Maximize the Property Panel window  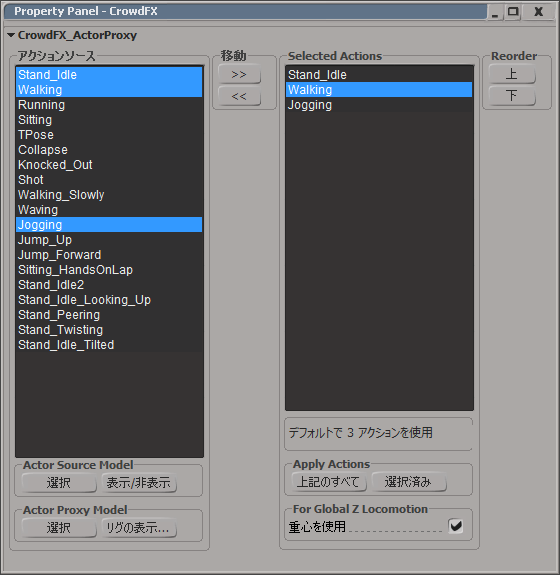point(513,12)
